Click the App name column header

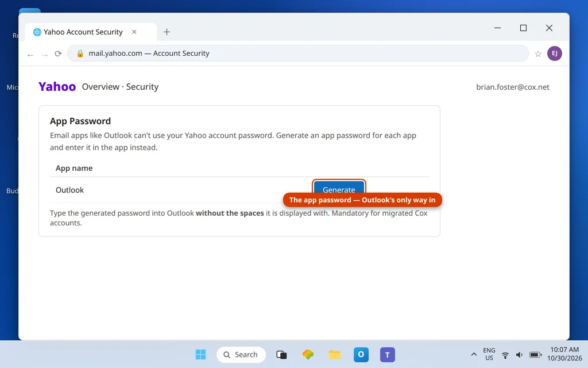(x=74, y=168)
